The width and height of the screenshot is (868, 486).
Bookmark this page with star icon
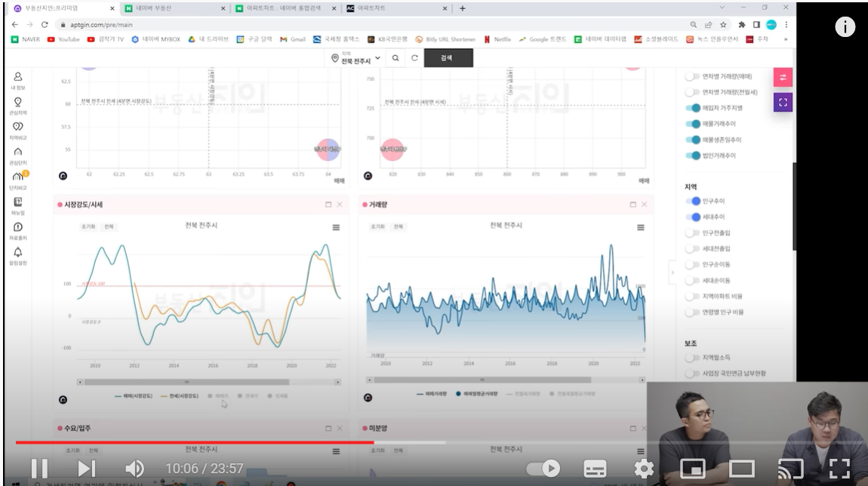pyautogui.click(x=723, y=25)
